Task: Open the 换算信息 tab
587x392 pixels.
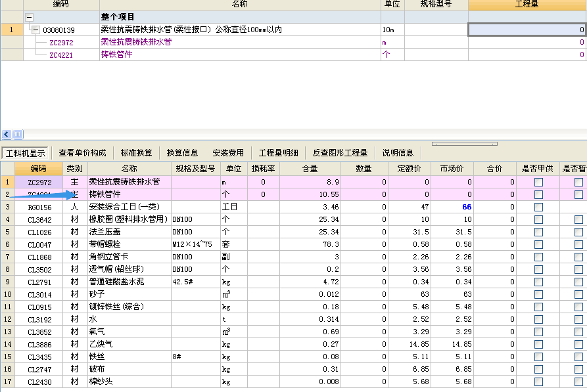Action: tap(182, 152)
